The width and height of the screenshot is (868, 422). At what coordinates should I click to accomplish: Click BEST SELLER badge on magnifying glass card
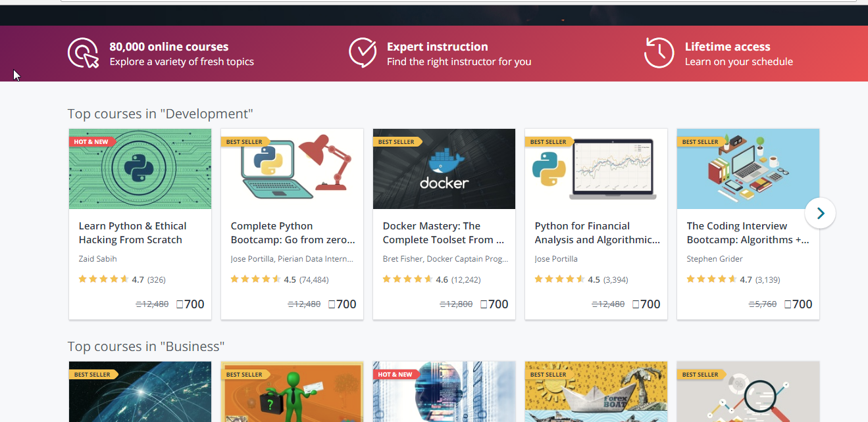coord(701,375)
